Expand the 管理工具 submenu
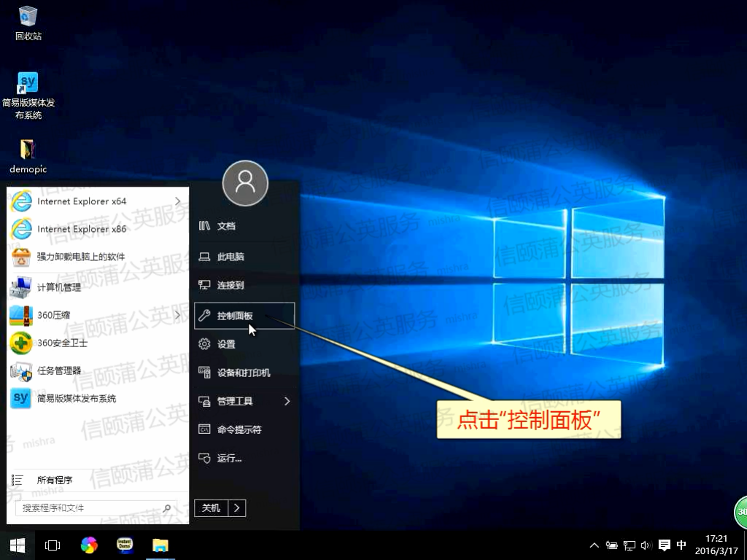 click(x=287, y=401)
